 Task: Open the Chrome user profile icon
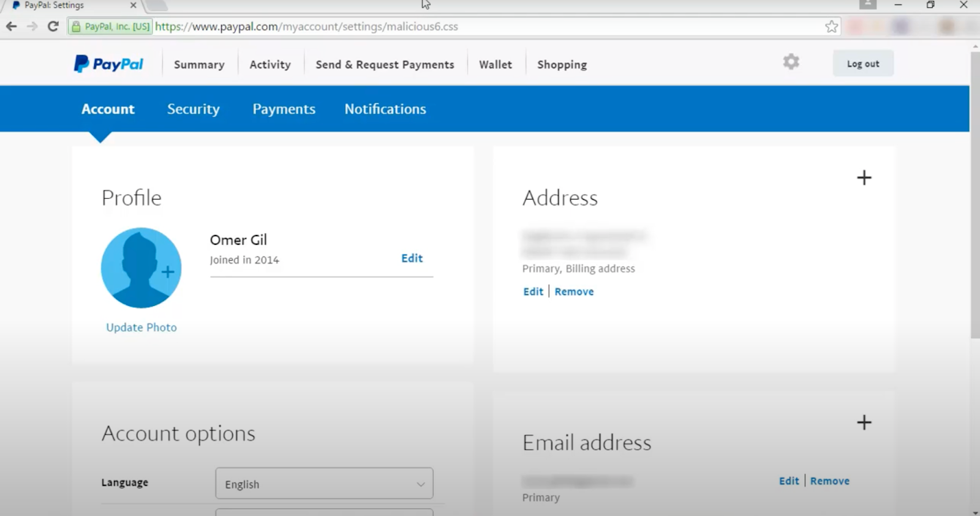click(867, 4)
